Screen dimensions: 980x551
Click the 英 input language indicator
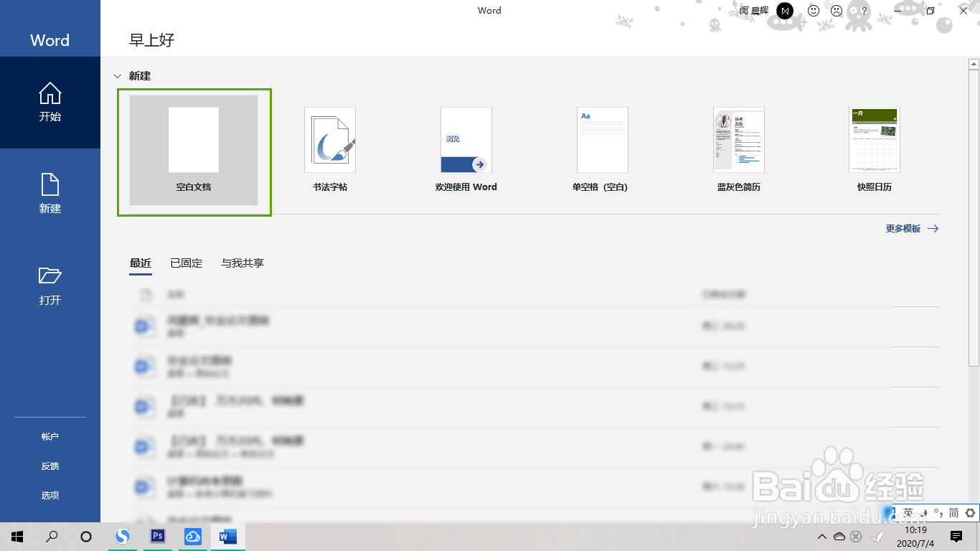(908, 512)
